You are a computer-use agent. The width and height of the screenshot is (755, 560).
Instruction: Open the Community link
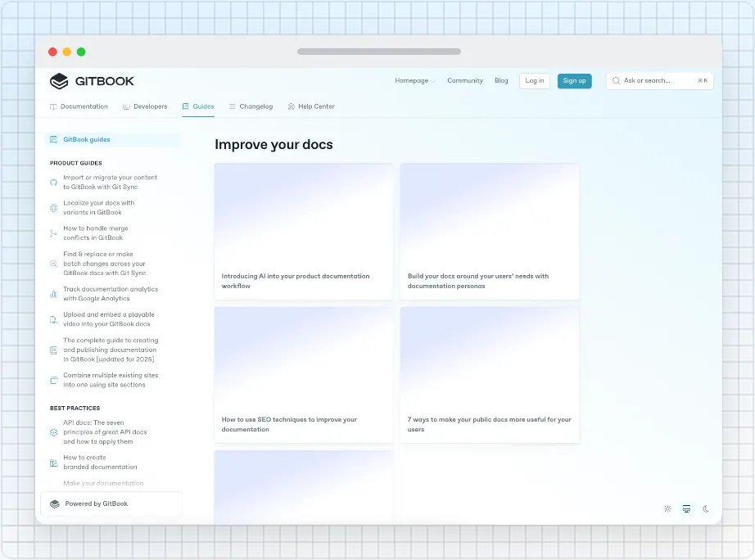coord(465,81)
